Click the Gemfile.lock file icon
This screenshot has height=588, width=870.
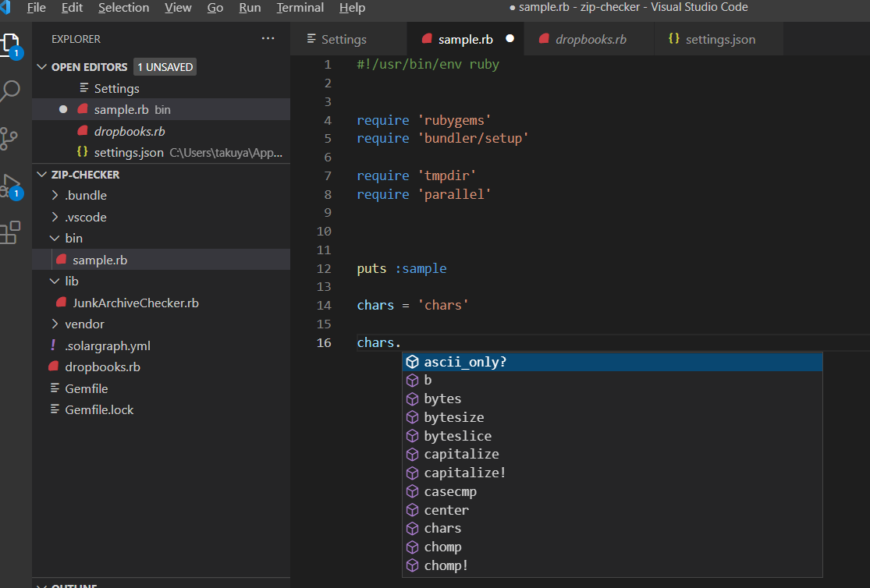click(55, 409)
